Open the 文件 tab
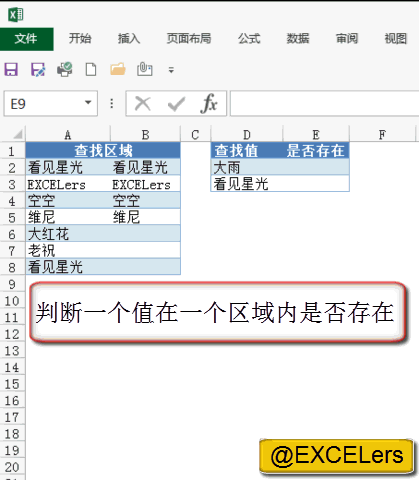 (26, 39)
